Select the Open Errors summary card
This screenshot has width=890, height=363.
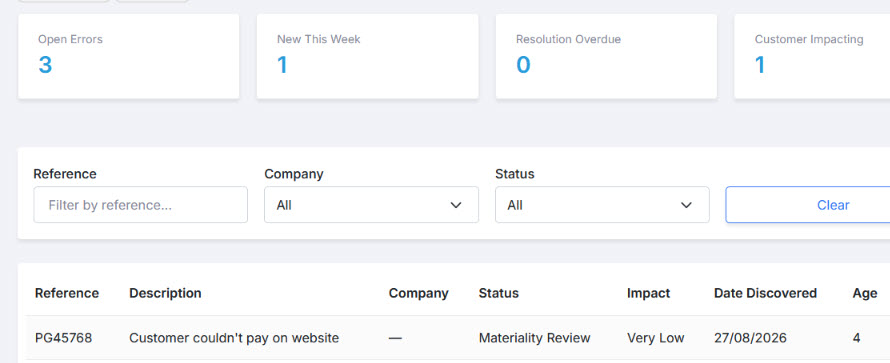pyautogui.click(x=129, y=57)
